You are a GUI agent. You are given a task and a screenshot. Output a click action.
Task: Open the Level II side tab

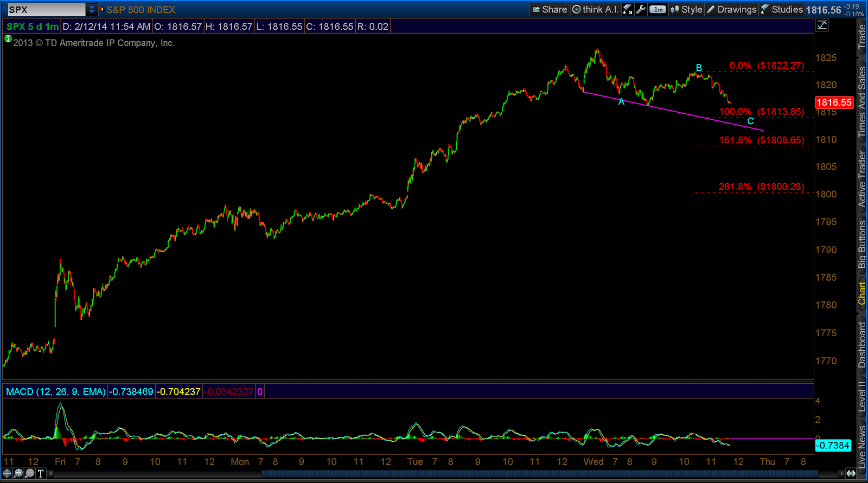click(862, 397)
